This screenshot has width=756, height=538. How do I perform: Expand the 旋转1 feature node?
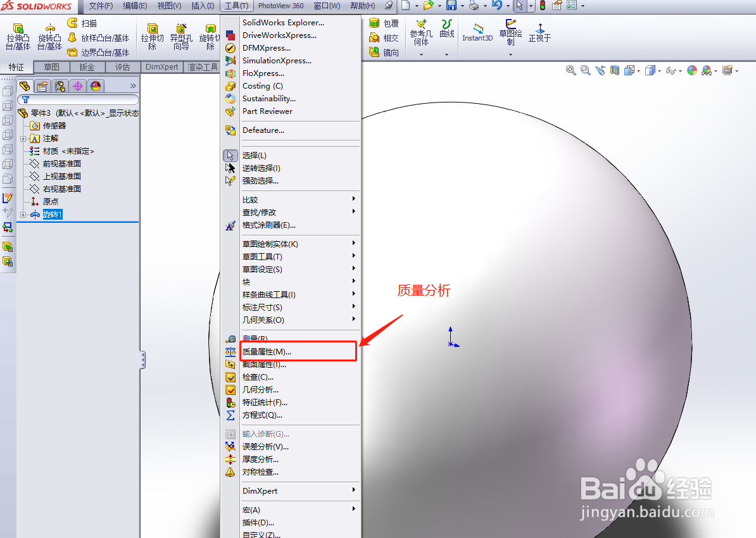coord(23,215)
